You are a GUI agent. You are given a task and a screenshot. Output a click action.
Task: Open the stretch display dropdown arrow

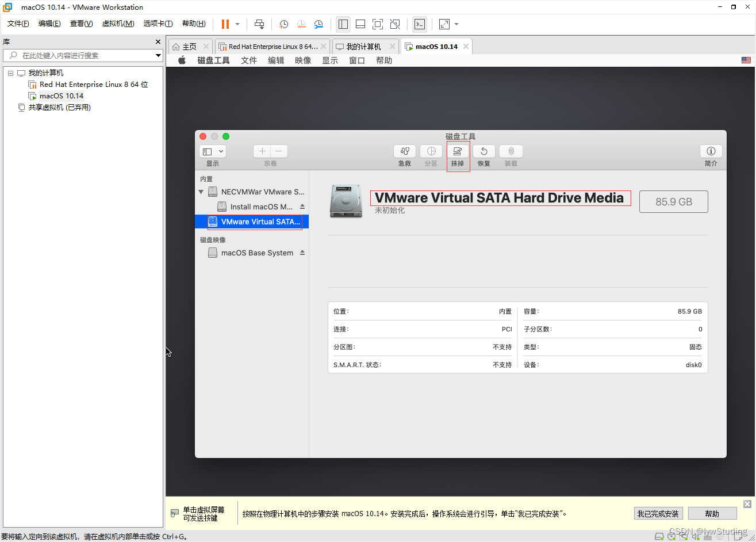pyautogui.click(x=456, y=24)
